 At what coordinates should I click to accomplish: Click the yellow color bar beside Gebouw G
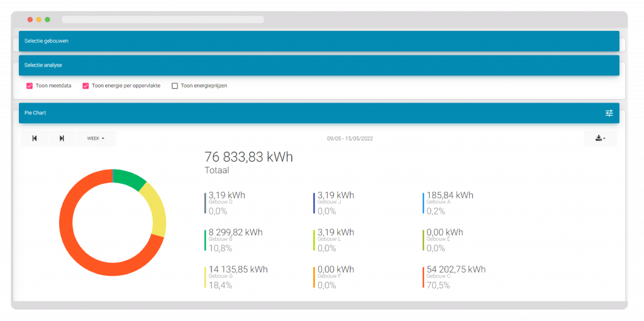tap(205, 278)
